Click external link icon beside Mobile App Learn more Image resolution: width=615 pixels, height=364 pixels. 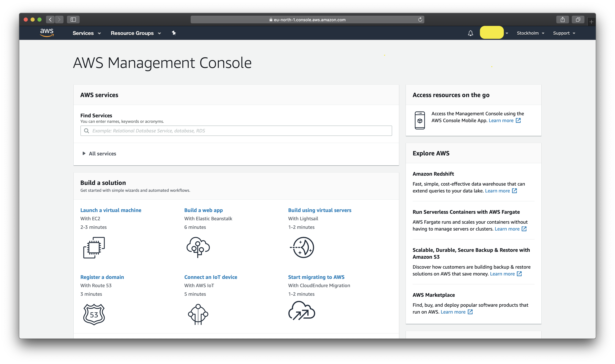518,120
